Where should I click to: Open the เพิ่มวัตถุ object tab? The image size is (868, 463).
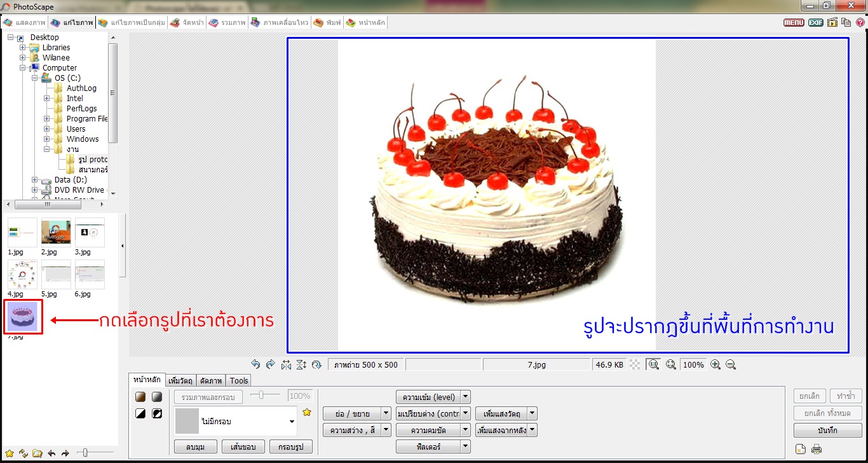[x=181, y=380]
